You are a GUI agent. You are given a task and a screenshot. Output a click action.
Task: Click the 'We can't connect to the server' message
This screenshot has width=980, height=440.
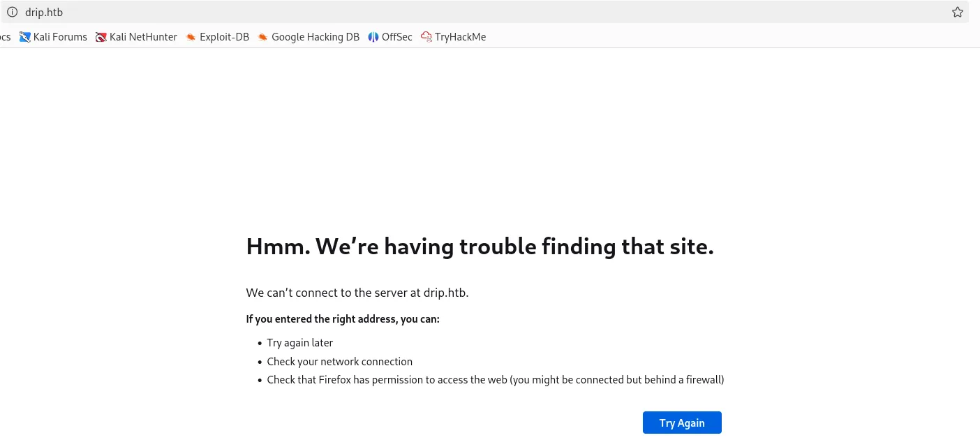coord(357,293)
